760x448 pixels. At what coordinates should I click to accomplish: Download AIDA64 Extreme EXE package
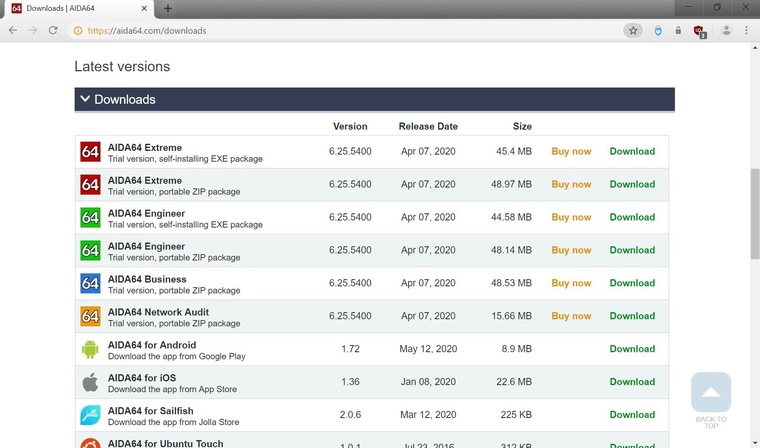click(x=632, y=151)
